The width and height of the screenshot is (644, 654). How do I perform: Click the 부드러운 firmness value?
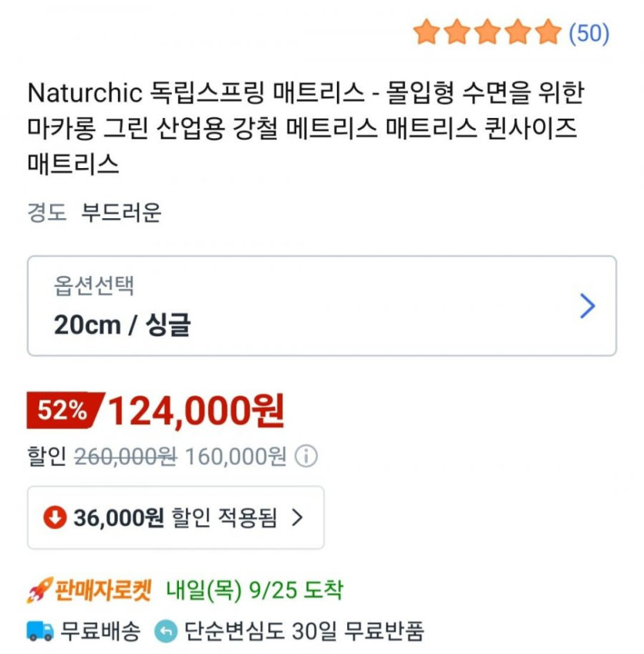coord(121,212)
